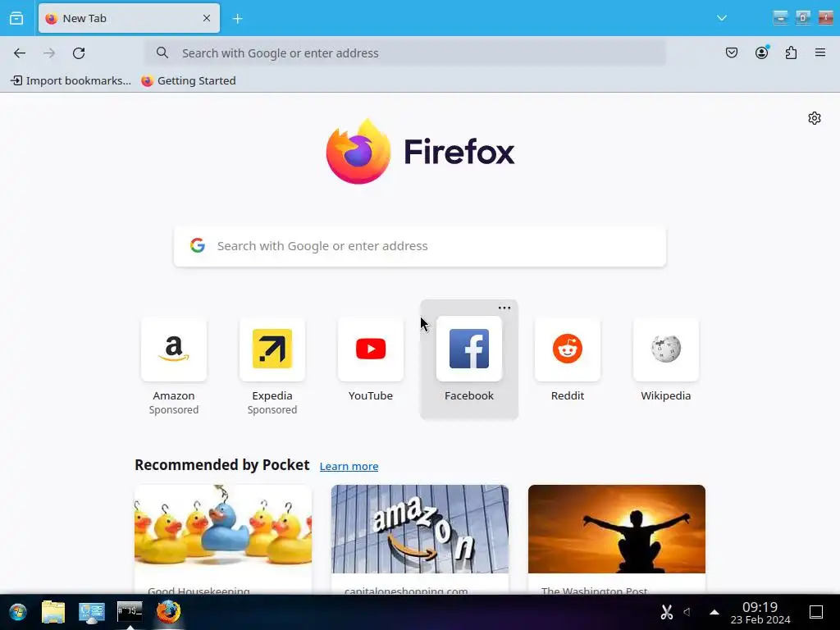Open the Reddit shortcut tile

point(568,349)
